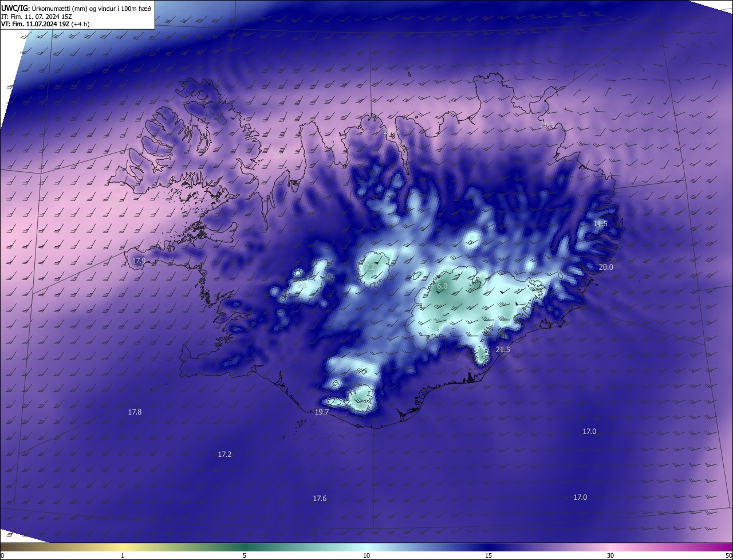The width and height of the screenshot is (733, 560).
Task: Click the 11.5 value label on the map
Action: (x=600, y=224)
